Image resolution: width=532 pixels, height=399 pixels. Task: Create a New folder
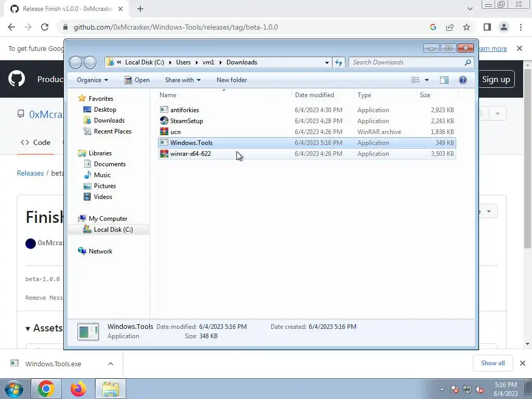[232, 79]
